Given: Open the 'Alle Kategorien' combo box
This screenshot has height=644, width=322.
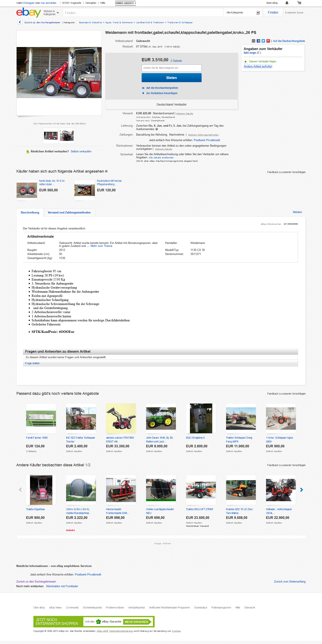Looking at the screenshot, I should pos(242,13).
